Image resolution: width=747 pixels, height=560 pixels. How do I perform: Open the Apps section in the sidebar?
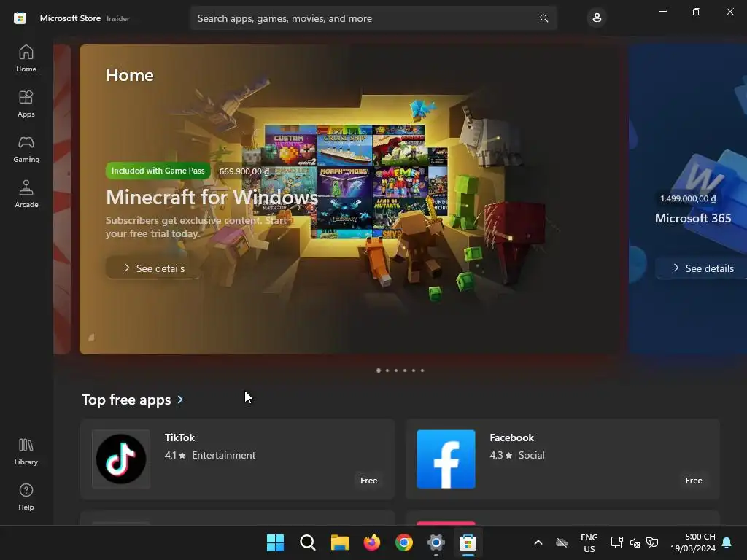pos(26,104)
